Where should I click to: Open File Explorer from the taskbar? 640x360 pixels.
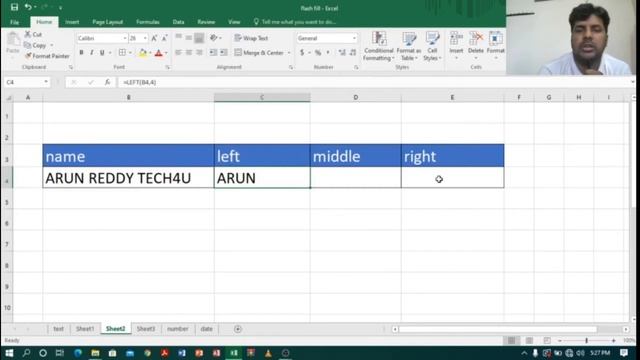pos(95,353)
